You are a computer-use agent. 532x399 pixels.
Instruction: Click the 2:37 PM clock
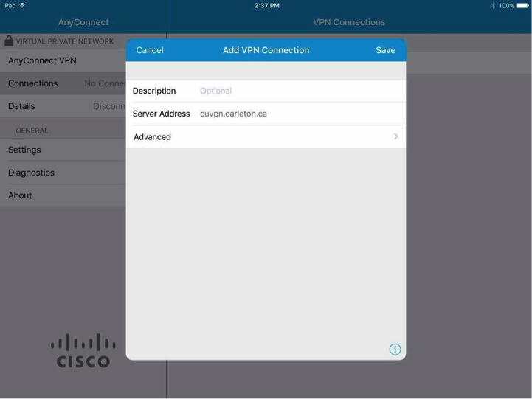266,6
